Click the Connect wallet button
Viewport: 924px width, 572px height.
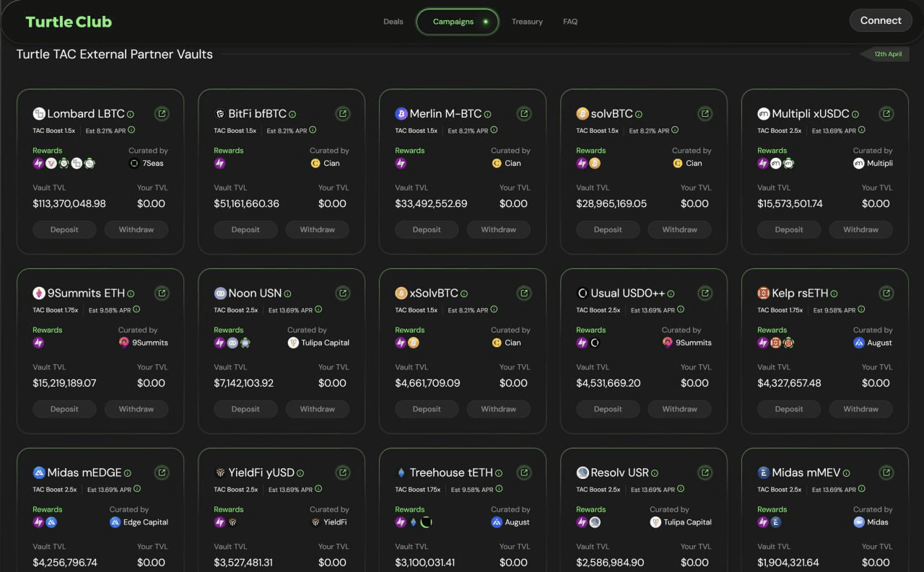pyautogui.click(x=881, y=20)
